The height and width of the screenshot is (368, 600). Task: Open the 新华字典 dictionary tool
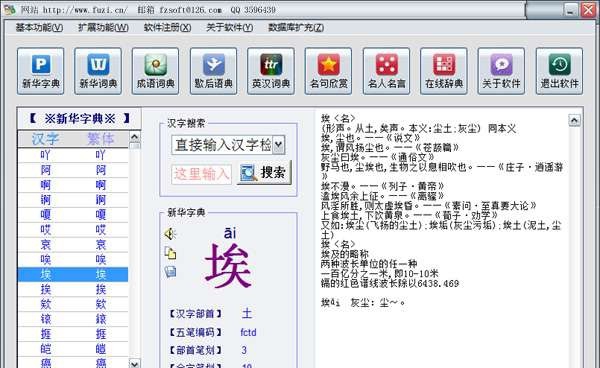tap(41, 71)
